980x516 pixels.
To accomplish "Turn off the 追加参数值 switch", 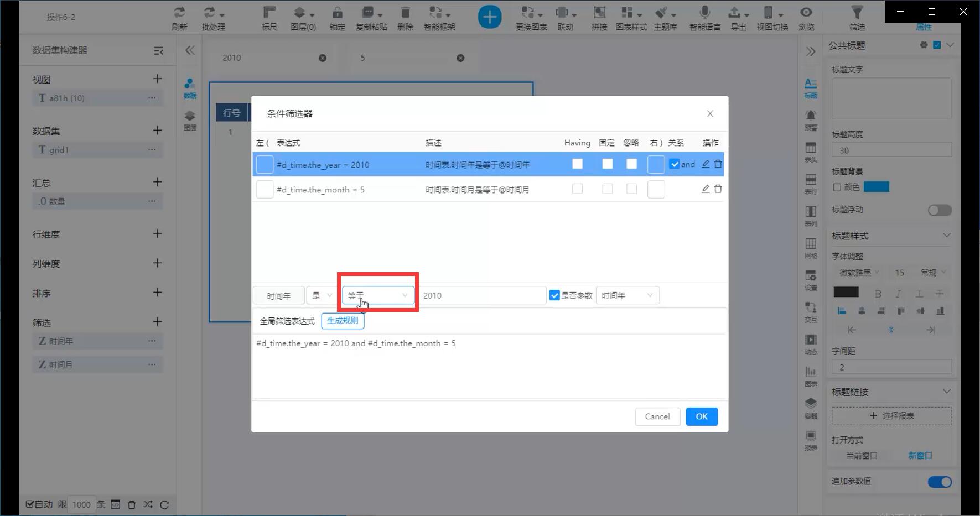I will (940, 482).
